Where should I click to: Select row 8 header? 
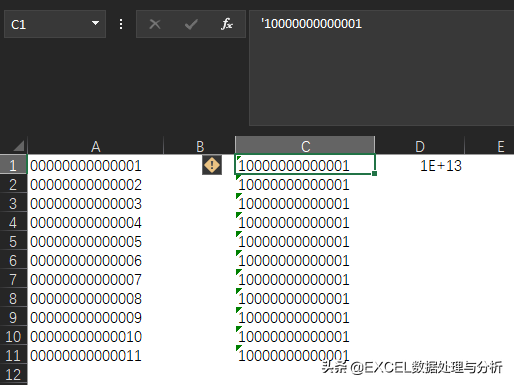(13, 298)
